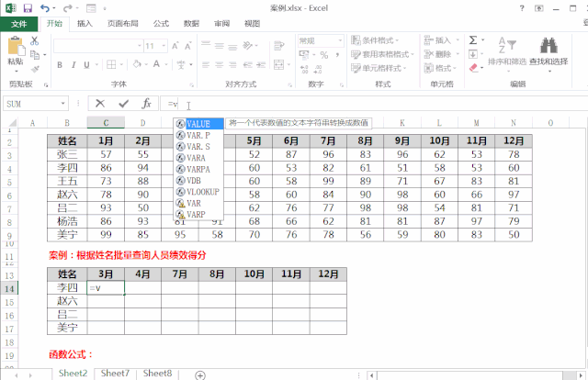Click the Help question mark icon
588x380 pixels.
(x=522, y=8)
